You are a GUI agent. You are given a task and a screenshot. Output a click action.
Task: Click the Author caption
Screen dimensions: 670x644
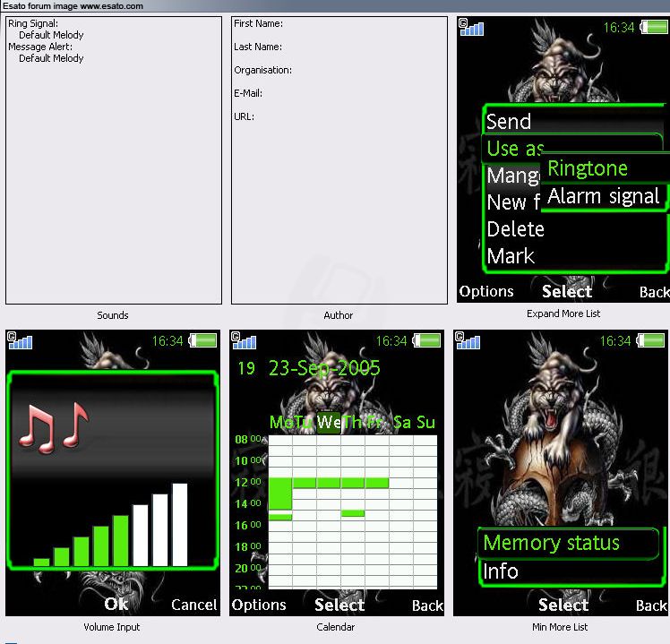[x=339, y=315]
